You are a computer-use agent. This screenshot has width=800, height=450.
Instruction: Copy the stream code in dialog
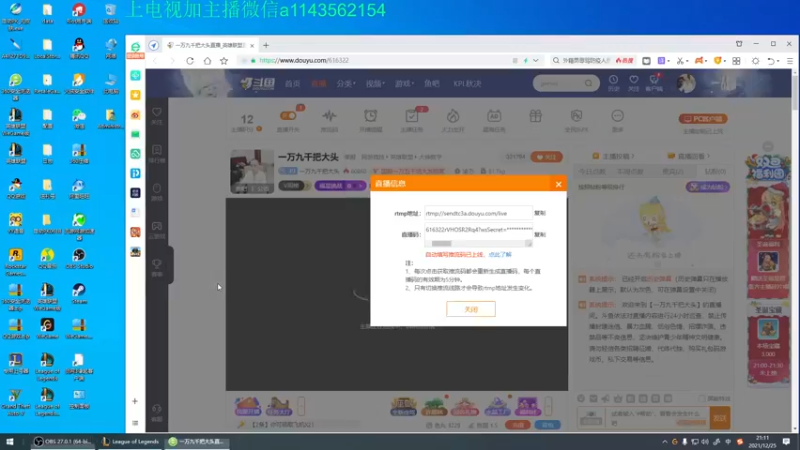point(539,235)
